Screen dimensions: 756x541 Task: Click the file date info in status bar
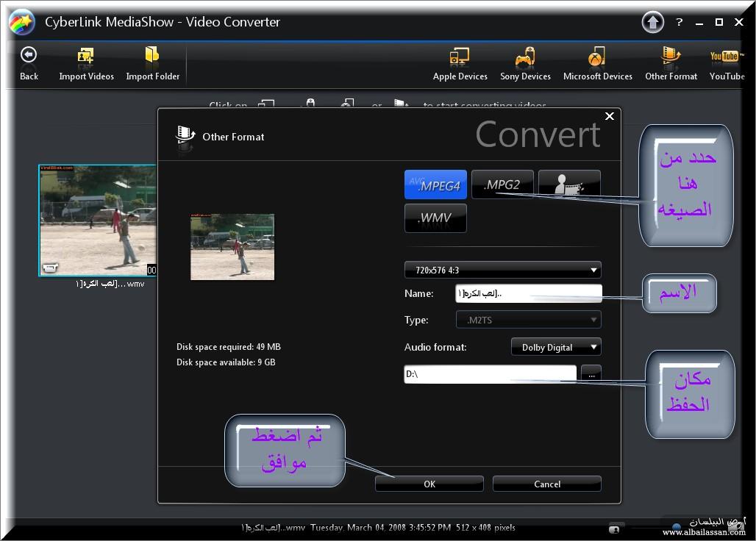coord(380,528)
